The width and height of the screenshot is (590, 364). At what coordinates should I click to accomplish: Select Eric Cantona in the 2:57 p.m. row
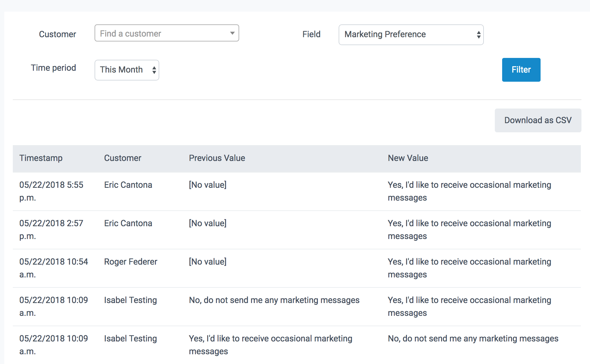[128, 223]
